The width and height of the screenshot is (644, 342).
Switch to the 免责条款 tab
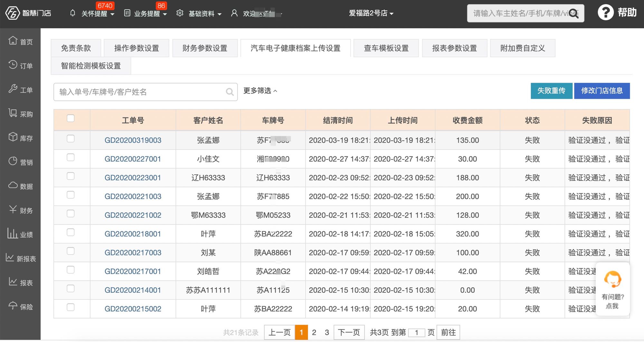pos(76,48)
